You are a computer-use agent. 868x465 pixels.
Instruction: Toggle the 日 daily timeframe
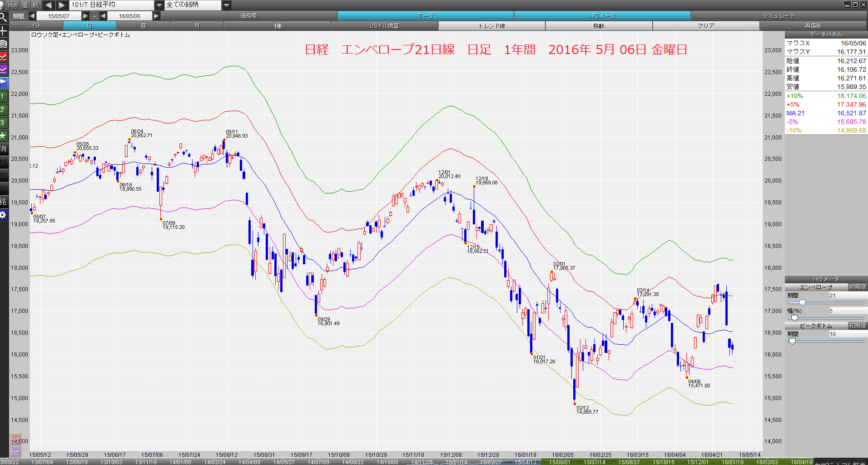pyautogui.click(x=89, y=26)
